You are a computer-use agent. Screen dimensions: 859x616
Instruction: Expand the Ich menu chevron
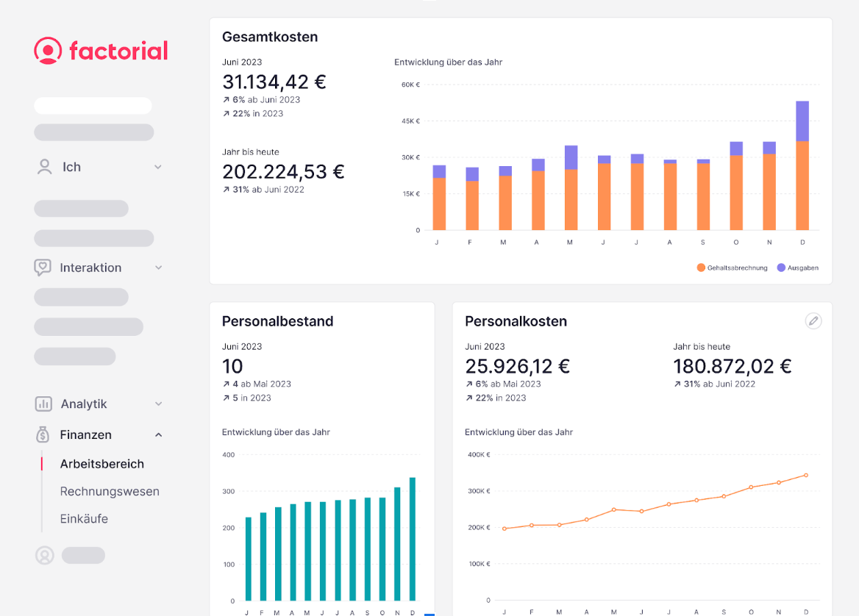click(158, 168)
